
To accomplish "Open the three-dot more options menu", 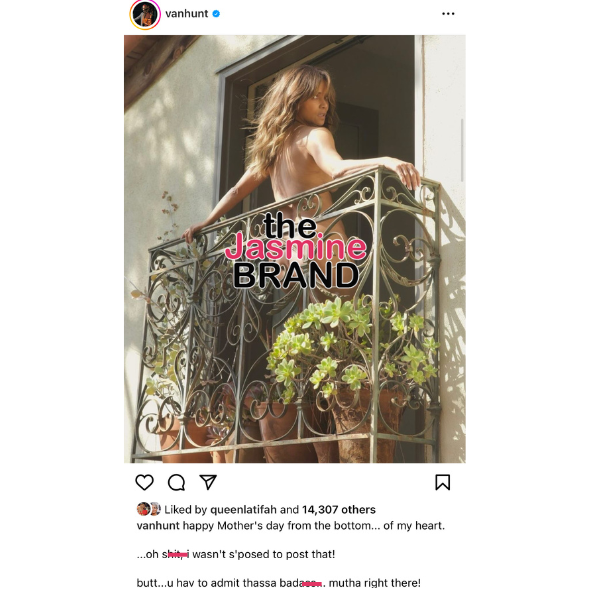I will tap(448, 14).
